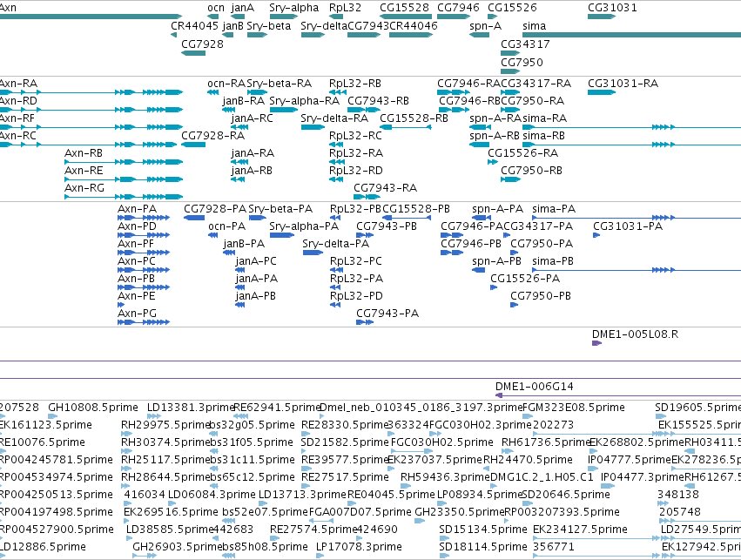Click the RE39577.5prime EST label

pos(345,461)
